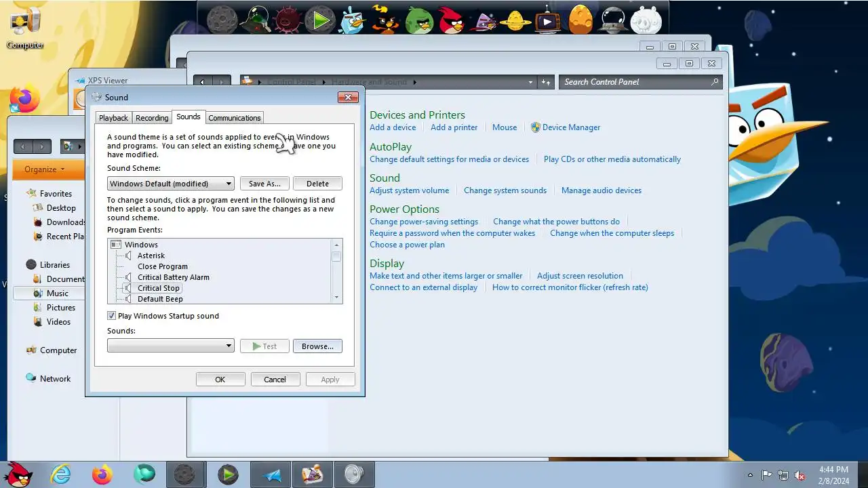Switch to the gray moon taskbar window
This screenshot has height=488, width=868.
(185, 474)
